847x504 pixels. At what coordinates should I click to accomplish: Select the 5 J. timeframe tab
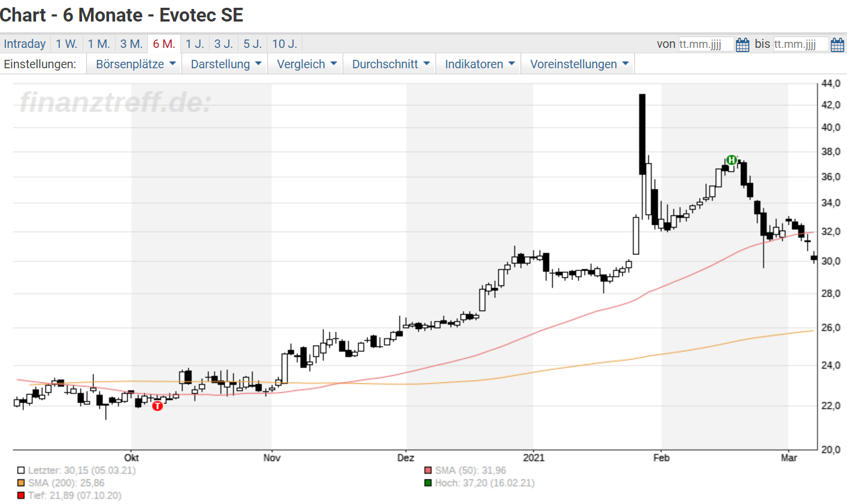coord(252,44)
